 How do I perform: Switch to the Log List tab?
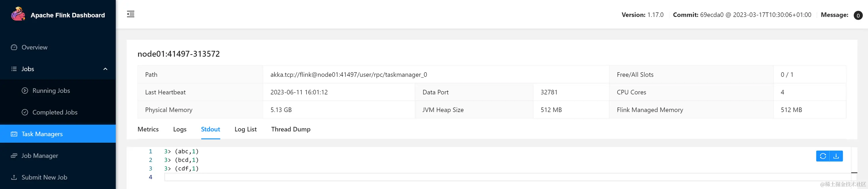[x=245, y=129]
